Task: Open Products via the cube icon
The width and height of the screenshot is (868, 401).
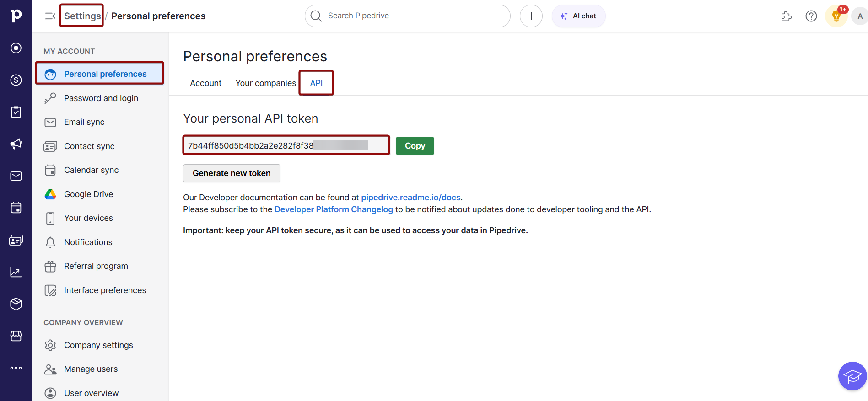Action: (16, 304)
